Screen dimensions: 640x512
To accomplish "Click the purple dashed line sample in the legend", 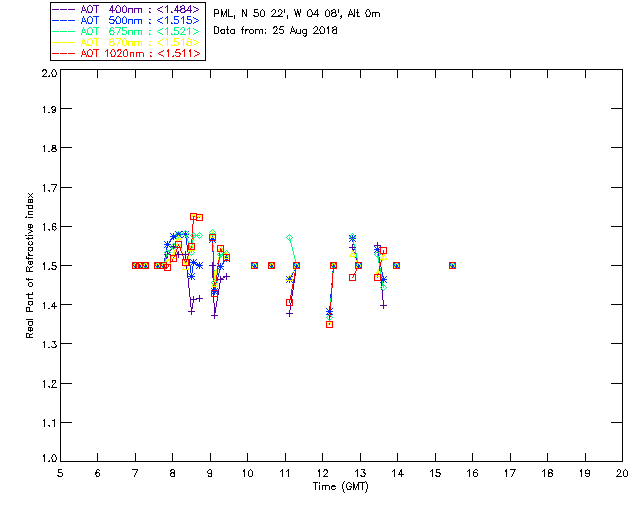I will pyautogui.click(x=64, y=9).
